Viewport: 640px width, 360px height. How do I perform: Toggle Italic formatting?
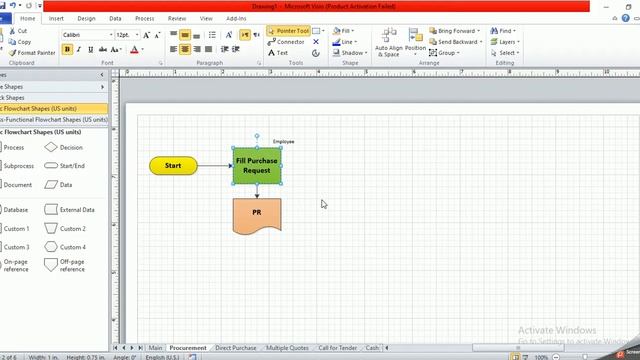point(79,49)
